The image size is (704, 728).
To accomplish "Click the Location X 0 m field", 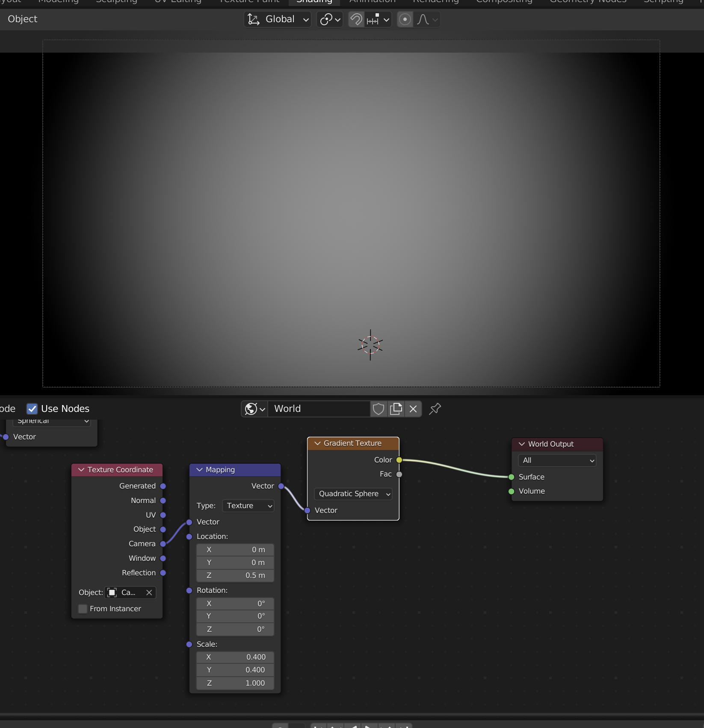I will pos(235,550).
